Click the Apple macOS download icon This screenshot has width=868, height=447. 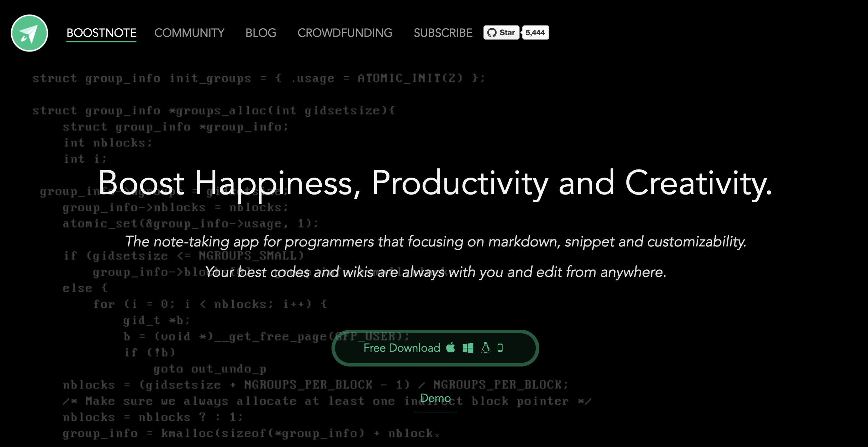click(x=451, y=348)
